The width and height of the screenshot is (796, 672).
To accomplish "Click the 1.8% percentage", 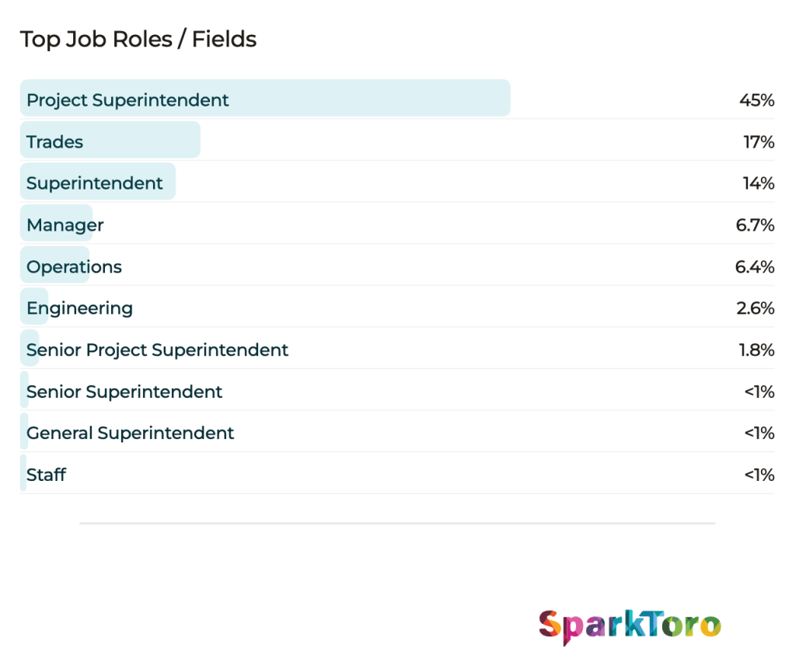I will [756, 350].
